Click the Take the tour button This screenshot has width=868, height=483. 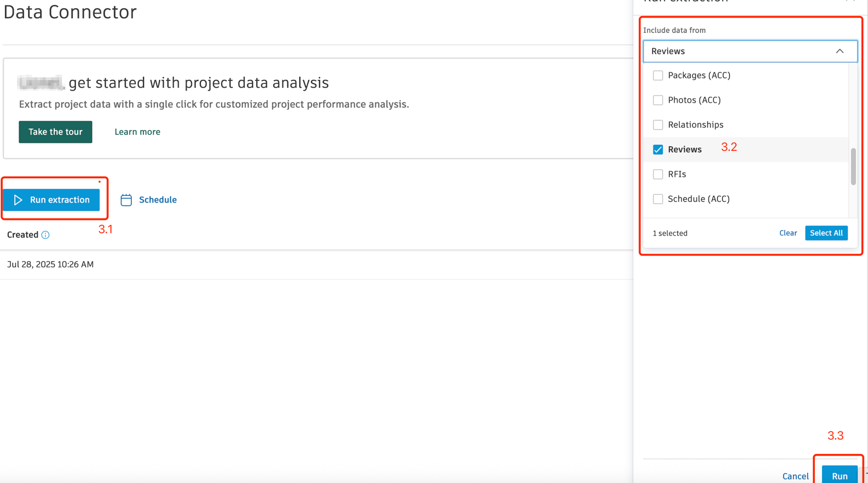point(55,132)
